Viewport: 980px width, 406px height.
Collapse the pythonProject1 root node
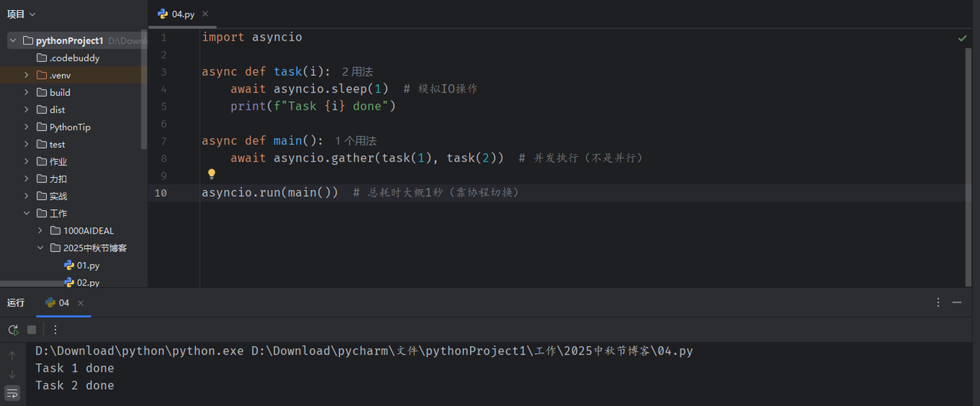tap(13, 41)
